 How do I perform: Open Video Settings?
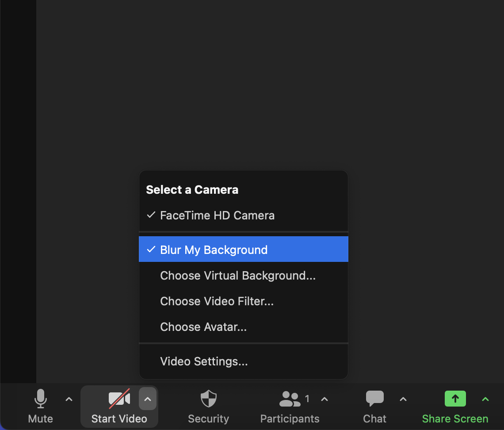pos(204,361)
